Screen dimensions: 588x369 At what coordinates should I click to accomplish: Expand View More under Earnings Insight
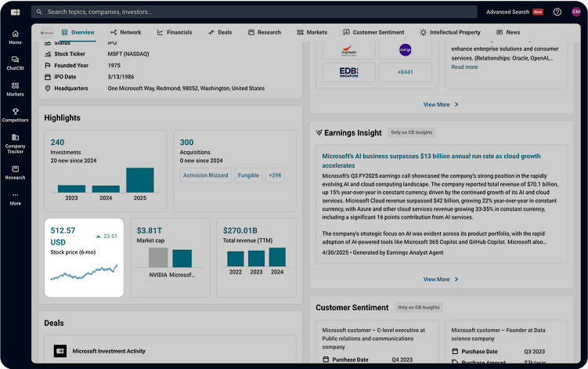tap(441, 279)
